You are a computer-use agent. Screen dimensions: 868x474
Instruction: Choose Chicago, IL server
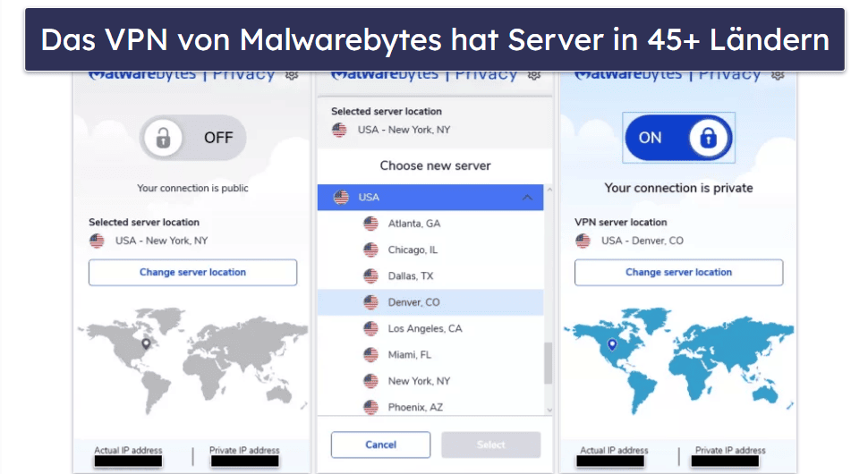[430, 250]
